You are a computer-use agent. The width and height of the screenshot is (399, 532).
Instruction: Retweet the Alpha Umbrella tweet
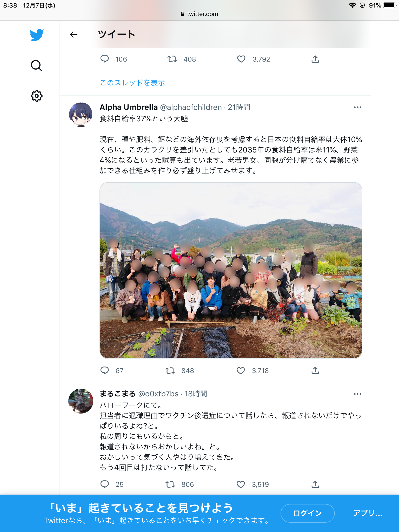click(170, 371)
